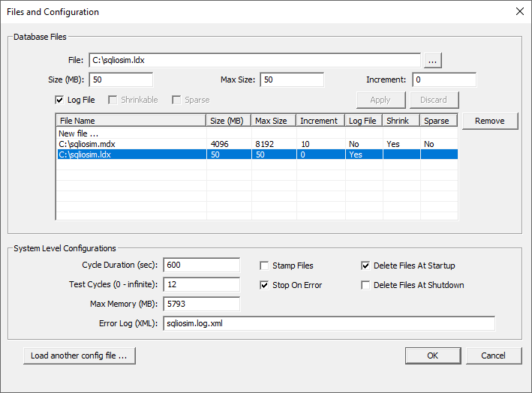
Task: Confirm with the OK button
Action: (433, 355)
